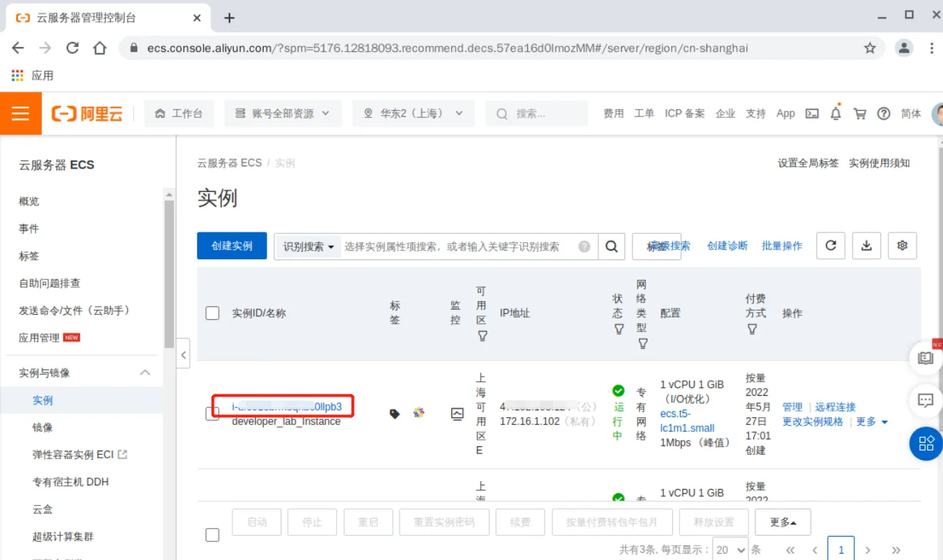Export the instance list with the download icon
Screen dimensions: 943x560
866,245
